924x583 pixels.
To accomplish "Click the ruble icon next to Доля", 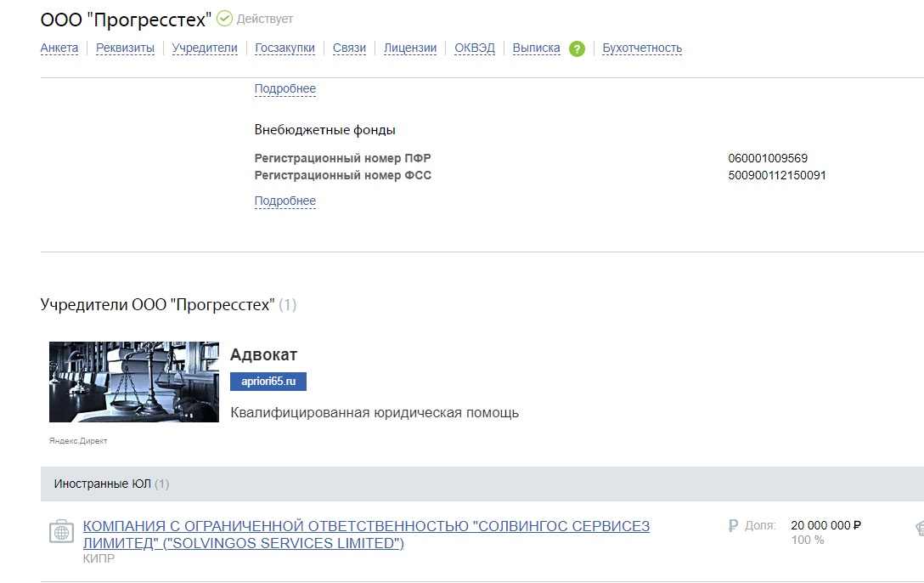I will pyautogui.click(x=733, y=526).
